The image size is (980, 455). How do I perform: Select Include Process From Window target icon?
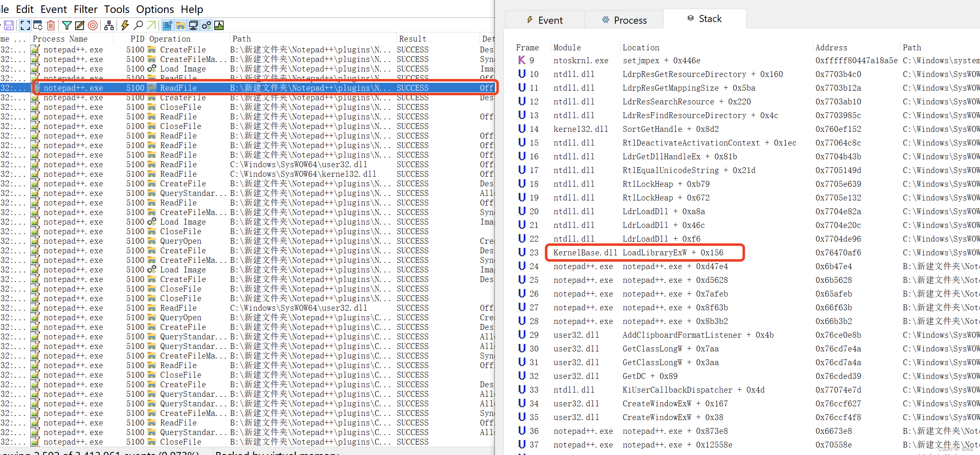93,26
